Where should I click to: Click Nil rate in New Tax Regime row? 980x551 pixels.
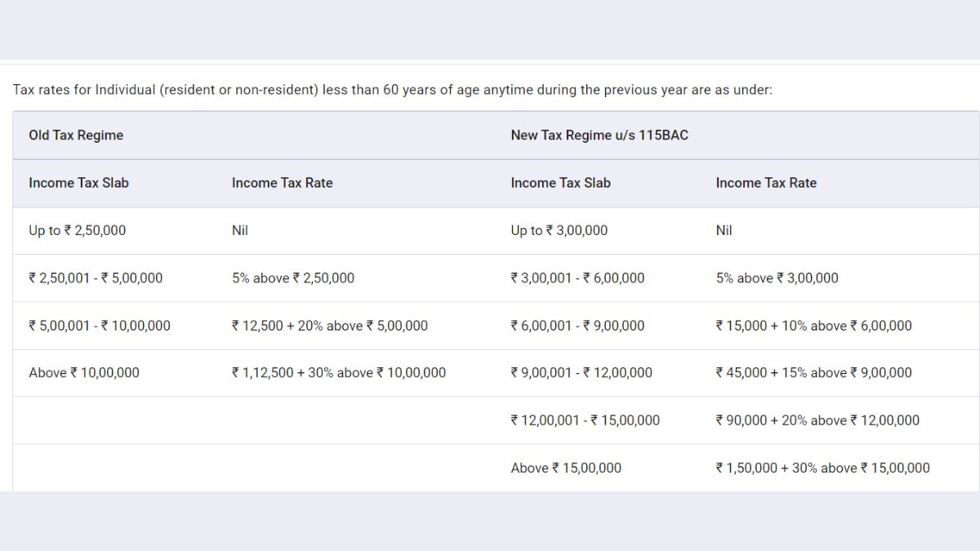click(x=724, y=230)
